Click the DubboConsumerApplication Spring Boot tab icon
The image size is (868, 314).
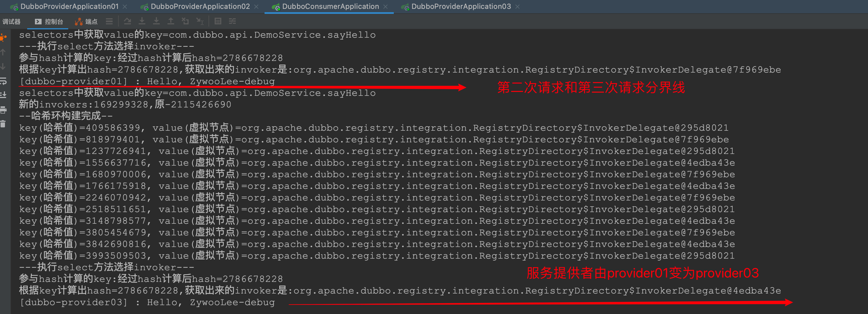pyautogui.click(x=276, y=7)
